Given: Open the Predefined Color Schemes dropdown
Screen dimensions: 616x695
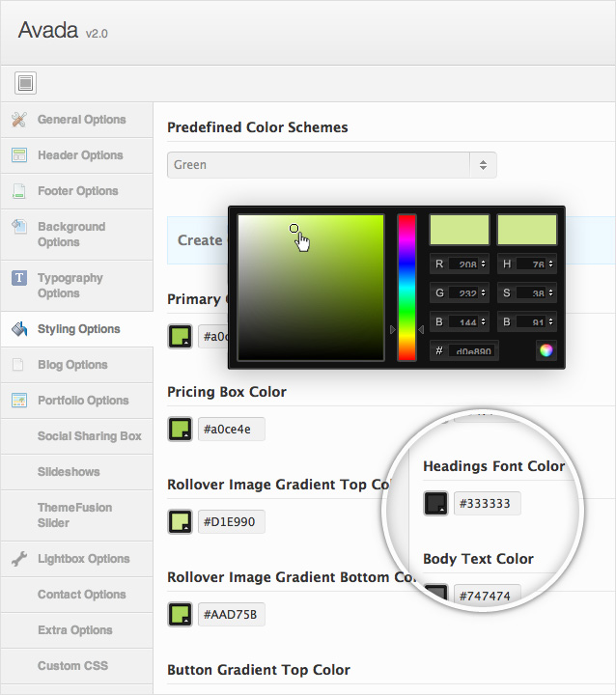Looking at the screenshot, I should click(332, 165).
